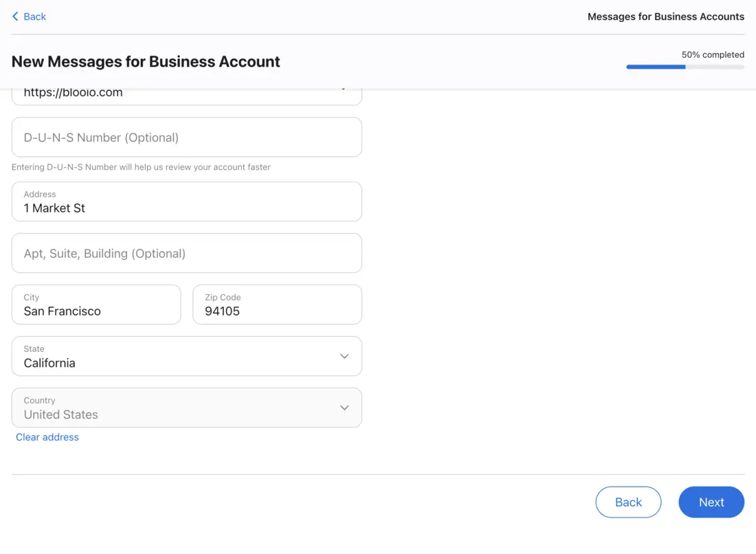Click the Messages for Business Accounts header text
This screenshot has height=554, width=756.
pyautogui.click(x=666, y=16)
